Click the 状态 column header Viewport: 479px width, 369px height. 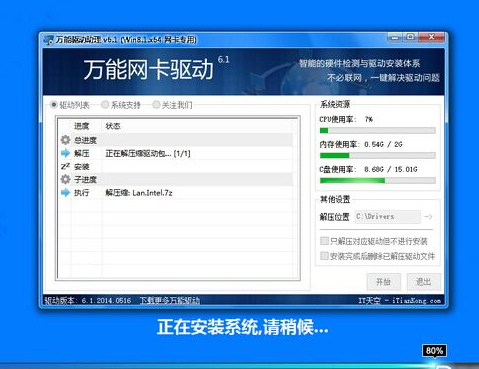click(113, 126)
